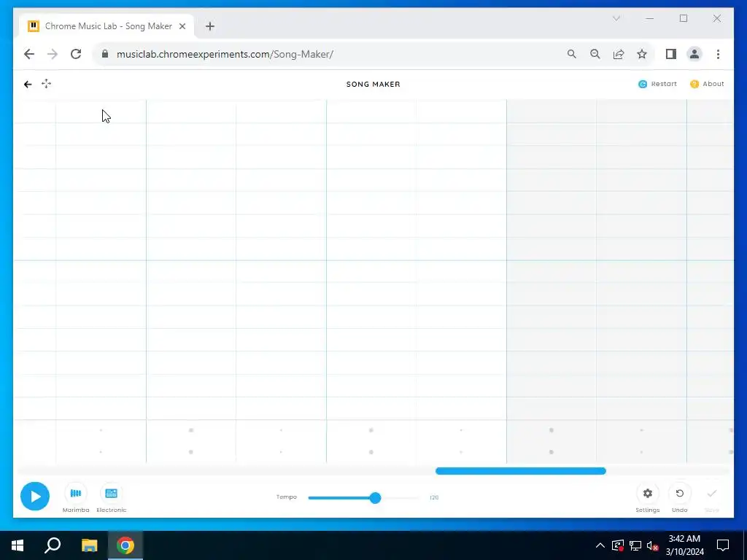Click the zoom-out magnifier icon in address bar
This screenshot has height=560, width=747.
click(595, 54)
